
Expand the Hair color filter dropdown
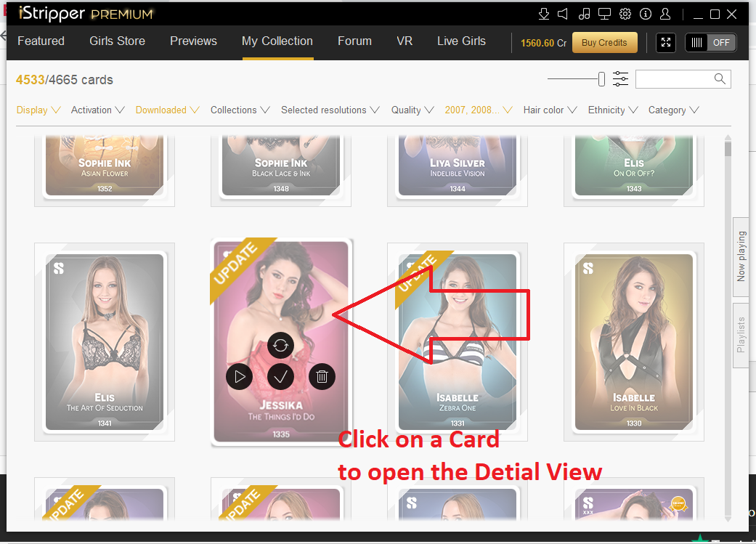(550, 110)
